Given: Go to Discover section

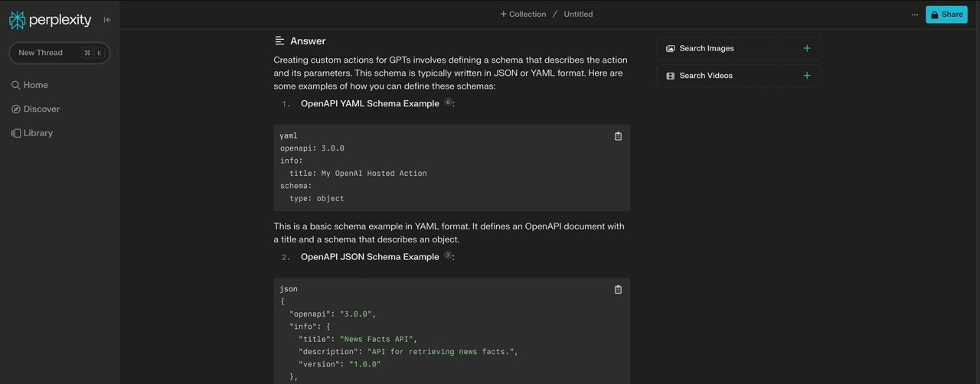Looking at the screenshot, I should pos(41,109).
